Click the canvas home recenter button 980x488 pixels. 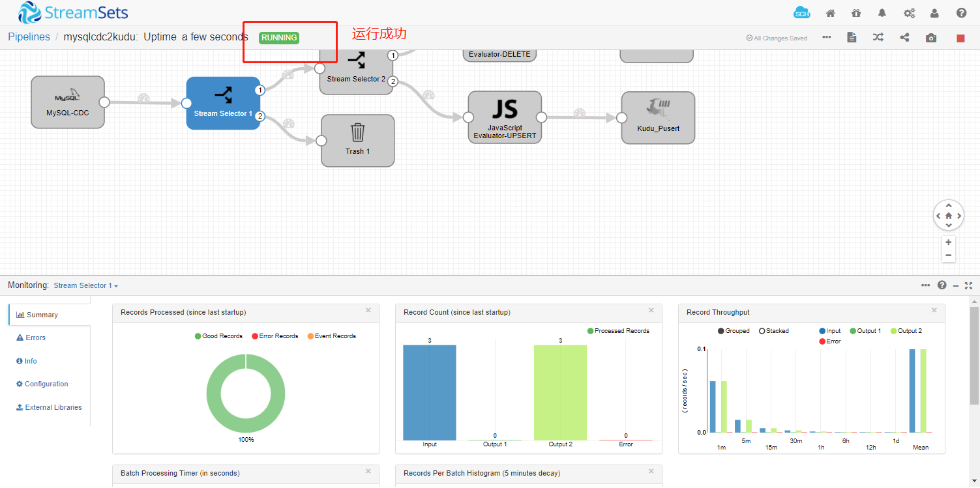click(x=949, y=216)
